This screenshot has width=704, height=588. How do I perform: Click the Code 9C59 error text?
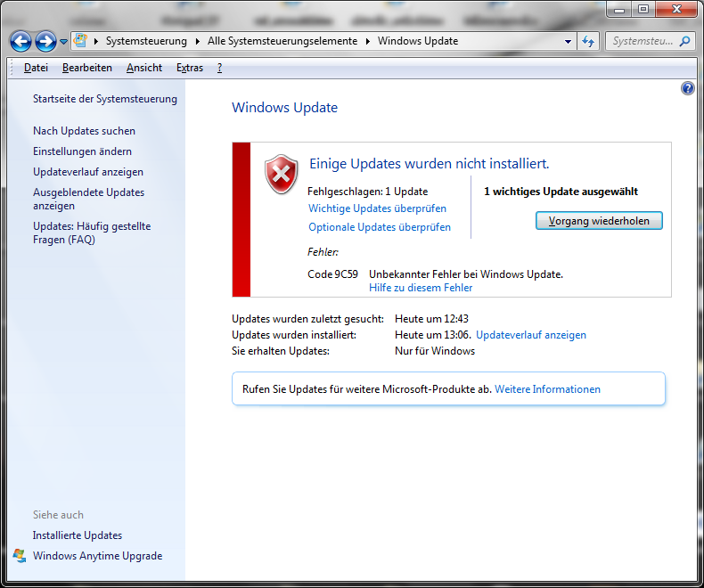332,274
